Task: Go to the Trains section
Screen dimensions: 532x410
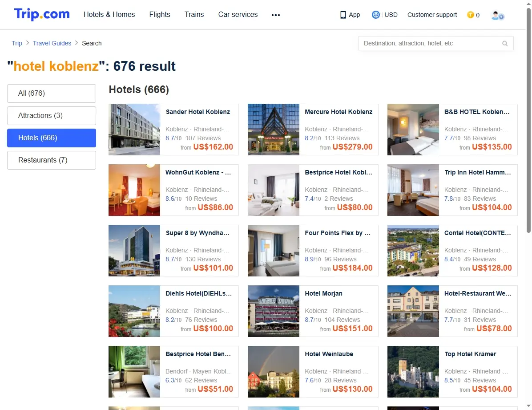Action: coord(194,14)
